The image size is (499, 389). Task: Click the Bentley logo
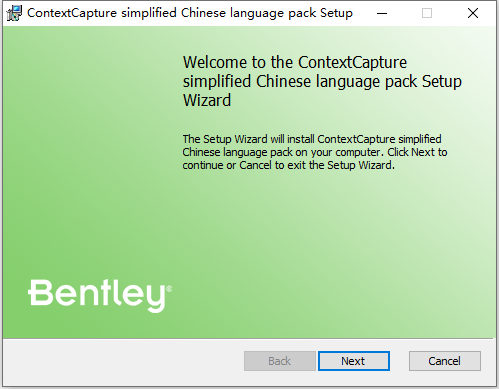click(x=100, y=295)
